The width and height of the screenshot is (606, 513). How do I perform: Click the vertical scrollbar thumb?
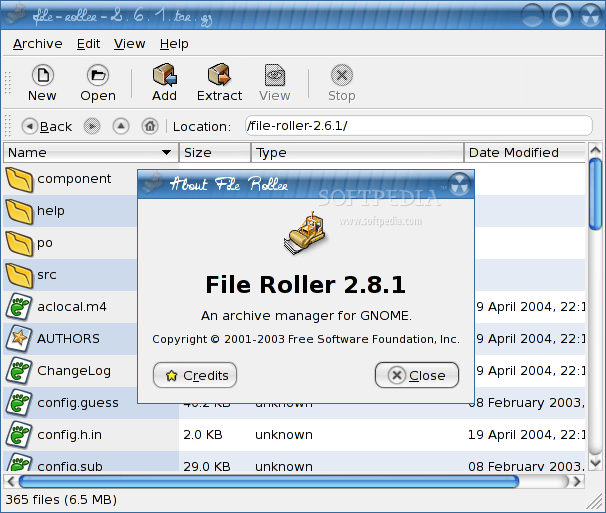595,194
